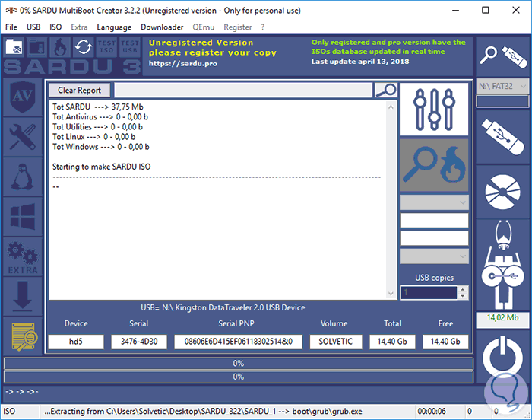Open the Language menu

[x=114, y=27]
